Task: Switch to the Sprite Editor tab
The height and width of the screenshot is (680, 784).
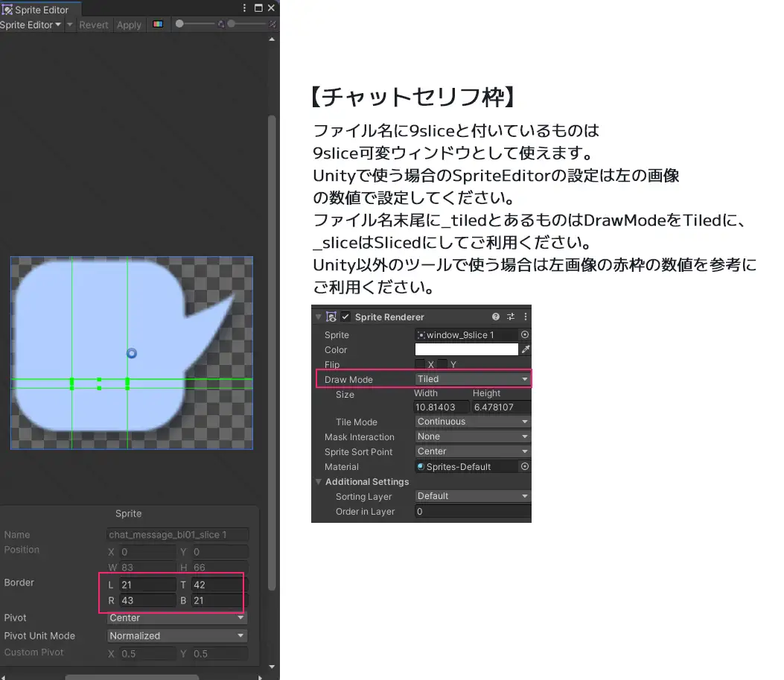Action: click(x=40, y=10)
